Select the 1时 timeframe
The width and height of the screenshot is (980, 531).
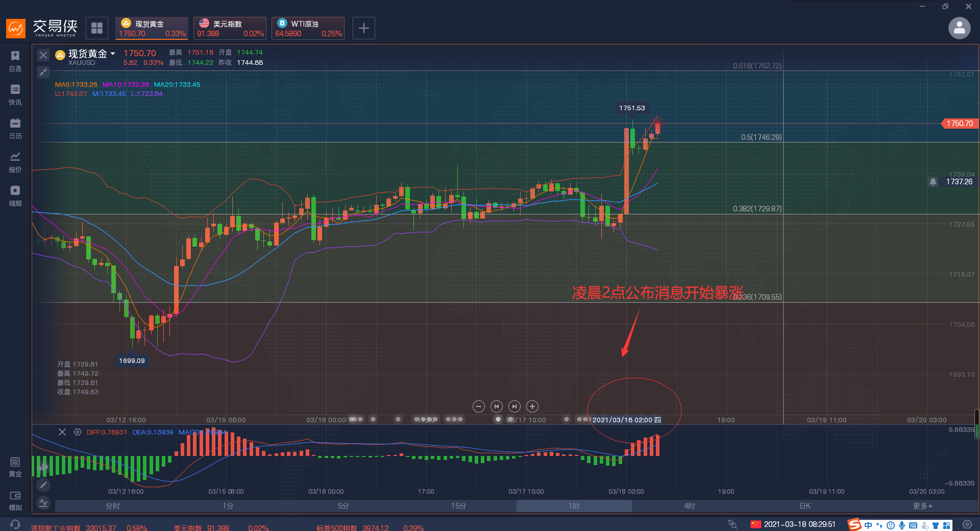click(574, 506)
